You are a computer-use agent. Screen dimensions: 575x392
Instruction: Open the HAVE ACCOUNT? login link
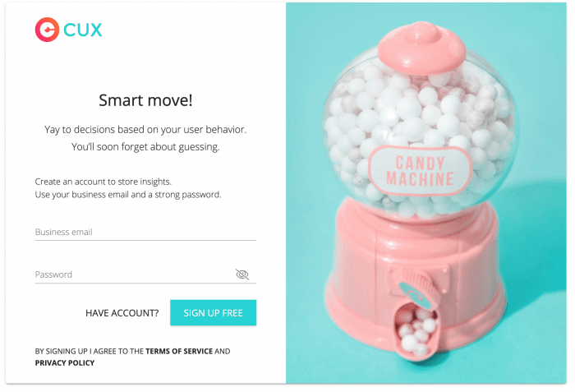[x=122, y=313]
